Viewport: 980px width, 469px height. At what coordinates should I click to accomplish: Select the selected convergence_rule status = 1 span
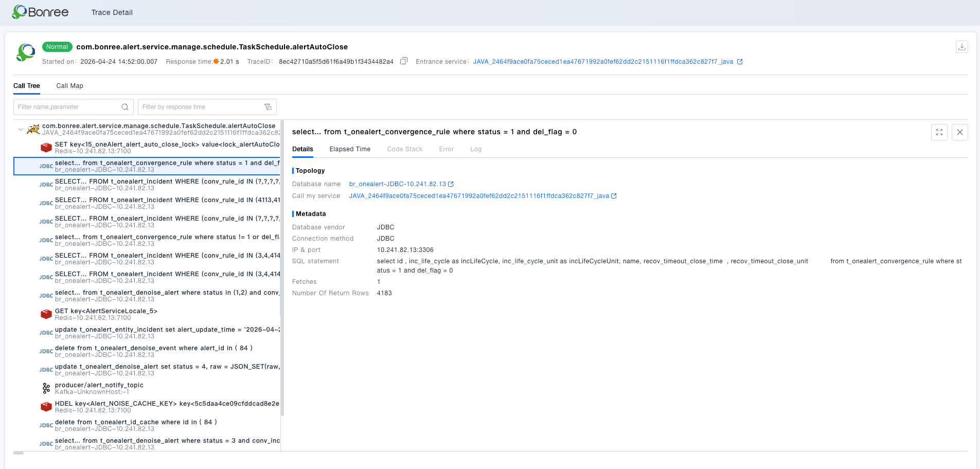(x=147, y=166)
